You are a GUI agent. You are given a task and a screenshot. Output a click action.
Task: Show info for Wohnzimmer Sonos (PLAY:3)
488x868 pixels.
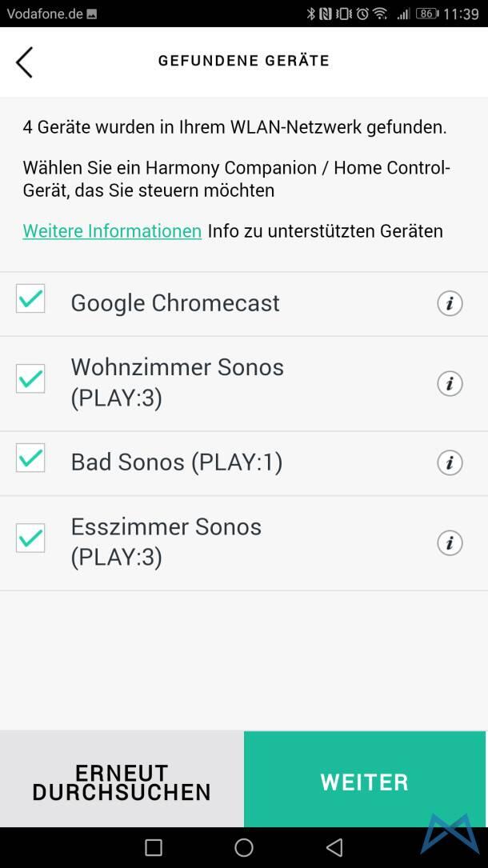coord(450,383)
